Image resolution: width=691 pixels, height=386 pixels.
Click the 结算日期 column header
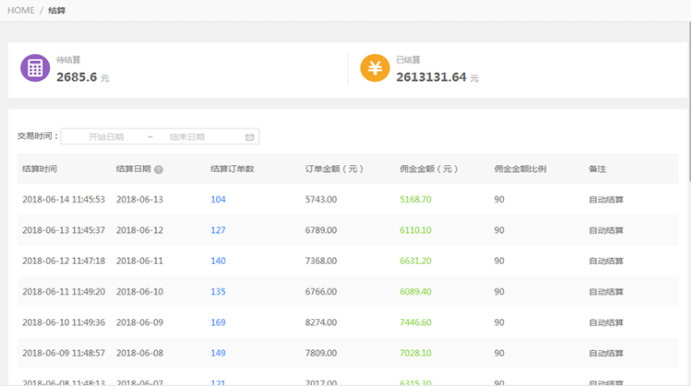(x=134, y=169)
